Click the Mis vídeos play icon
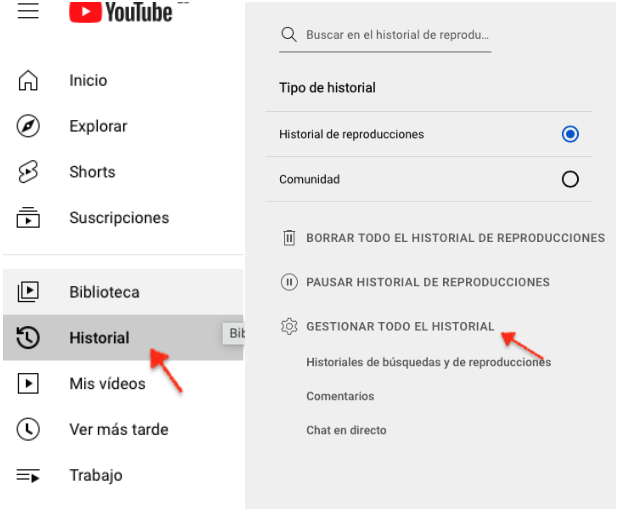 point(28,383)
